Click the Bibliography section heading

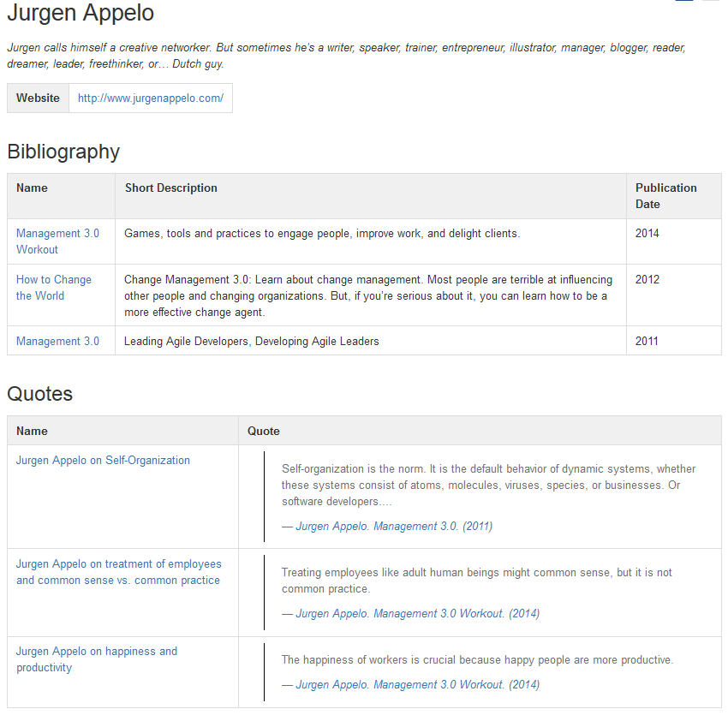pyautogui.click(x=63, y=152)
